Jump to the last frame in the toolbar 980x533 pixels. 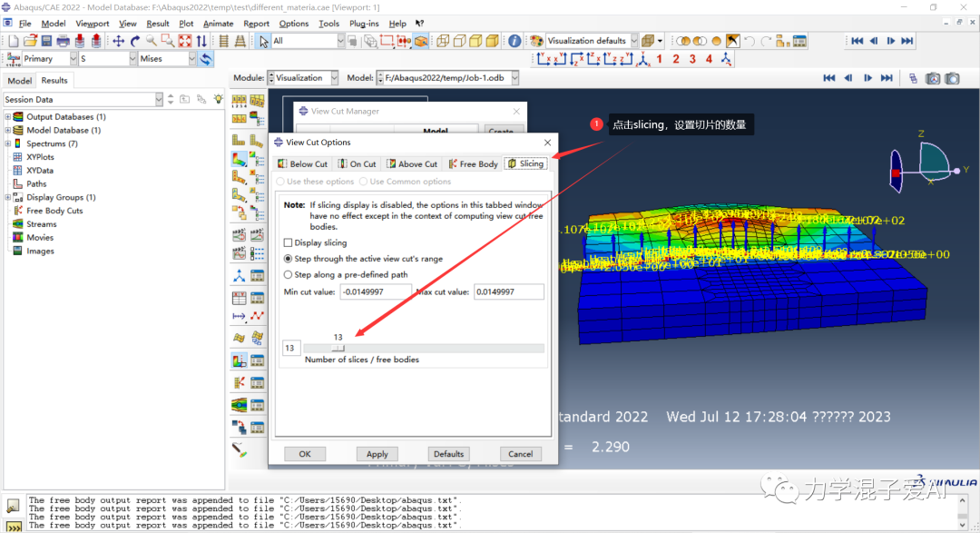(907, 41)
